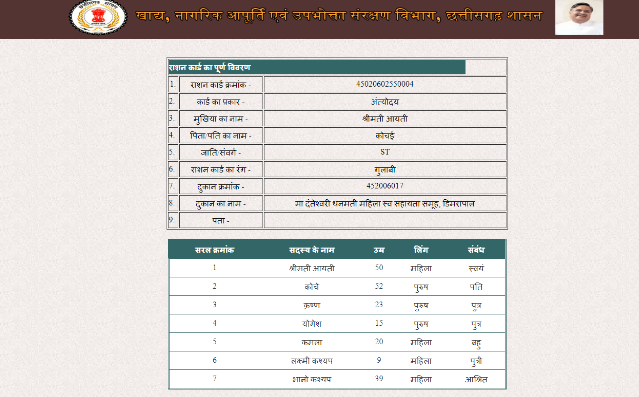Select member name 'शालो कश्यप'

click(x=312, y=379)
